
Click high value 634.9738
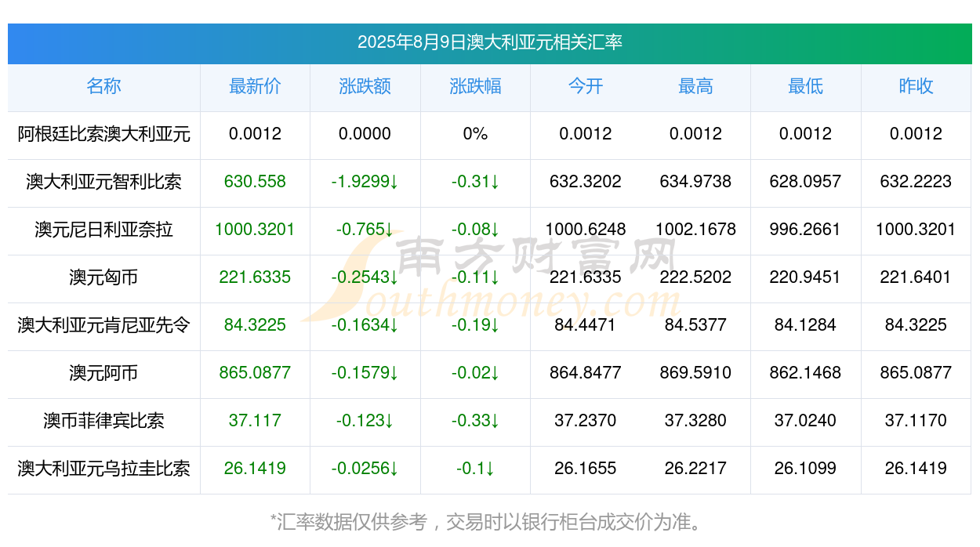point(695,182)
